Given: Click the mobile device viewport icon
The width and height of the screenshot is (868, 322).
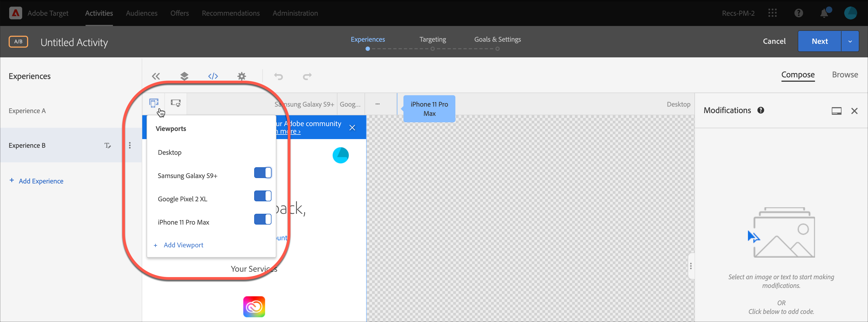Looking at the screenshot, I should pos(154,103).
